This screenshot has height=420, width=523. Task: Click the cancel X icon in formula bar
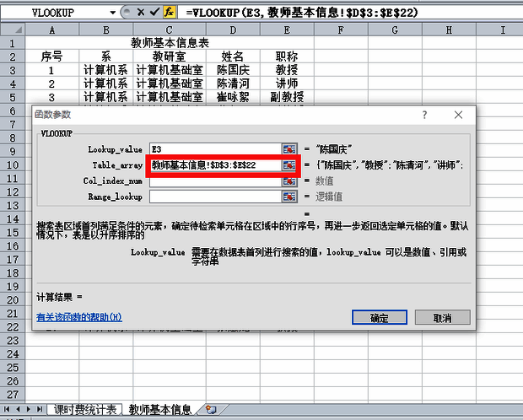pos(139,13)
